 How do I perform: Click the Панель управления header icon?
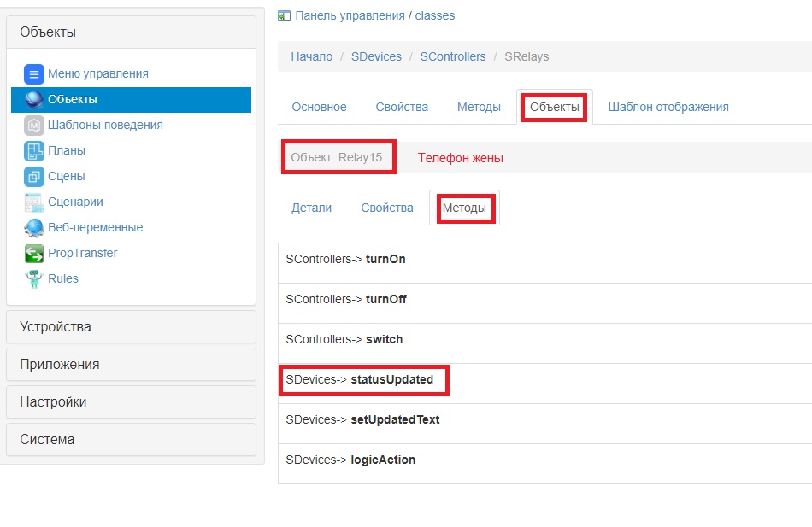pyautogui.click(x=284, y=15)
